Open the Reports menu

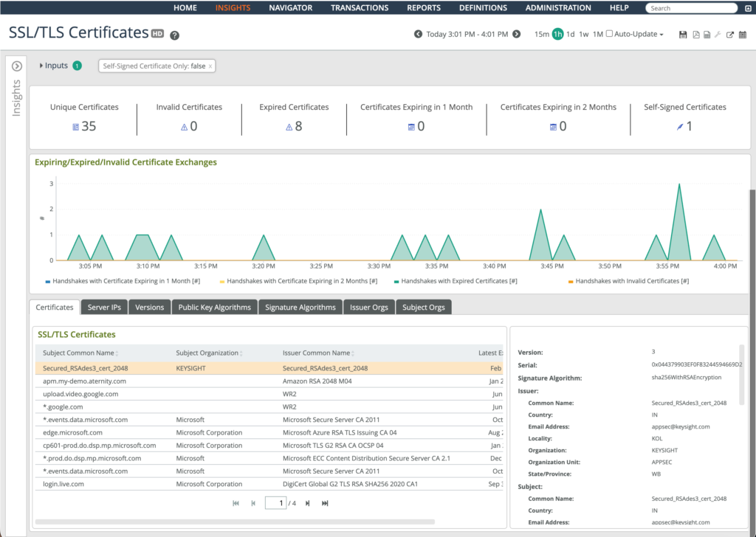click(424, 8)
